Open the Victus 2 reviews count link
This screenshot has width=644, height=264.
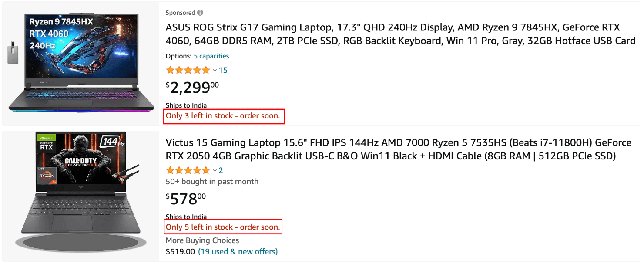(x=221, y=170)
